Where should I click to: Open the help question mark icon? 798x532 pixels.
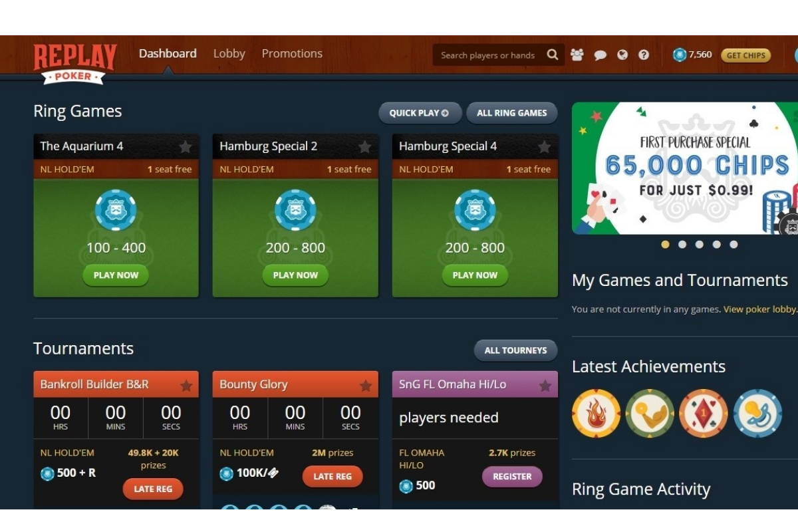tap(644, 55)
